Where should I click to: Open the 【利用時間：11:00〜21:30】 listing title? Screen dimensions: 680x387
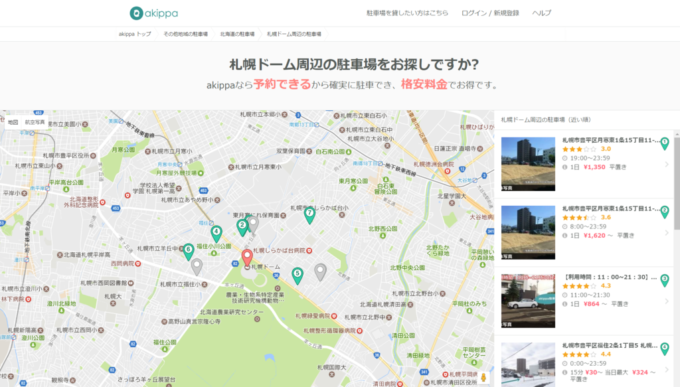pyautogui.click(x=611, y=277)
